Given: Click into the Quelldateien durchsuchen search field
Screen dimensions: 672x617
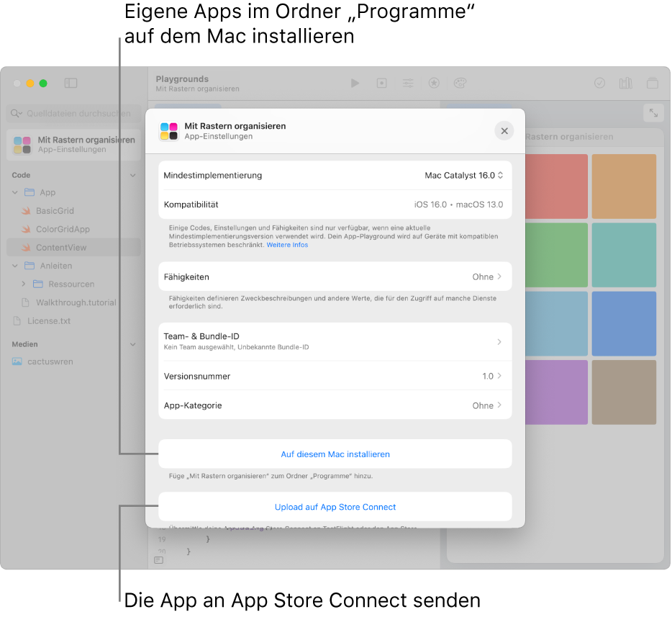Looking at the screenshot, I should [73, 113].
